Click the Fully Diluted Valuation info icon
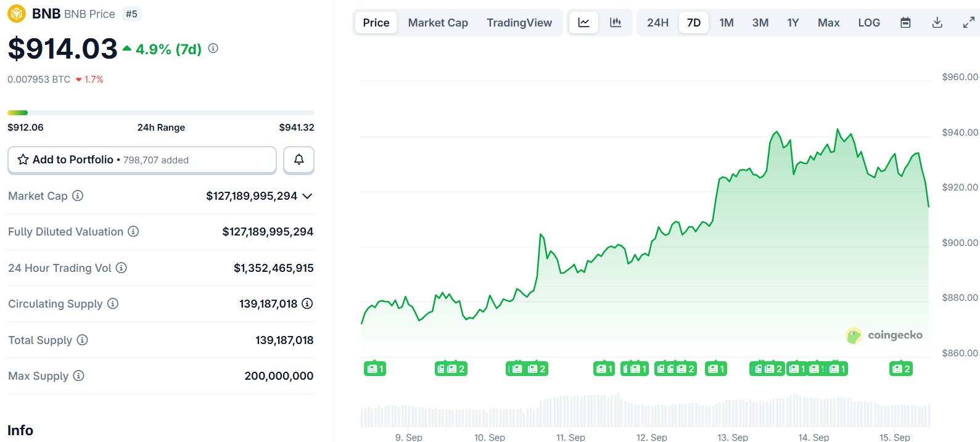980x442 pixels. click(133, 231)
